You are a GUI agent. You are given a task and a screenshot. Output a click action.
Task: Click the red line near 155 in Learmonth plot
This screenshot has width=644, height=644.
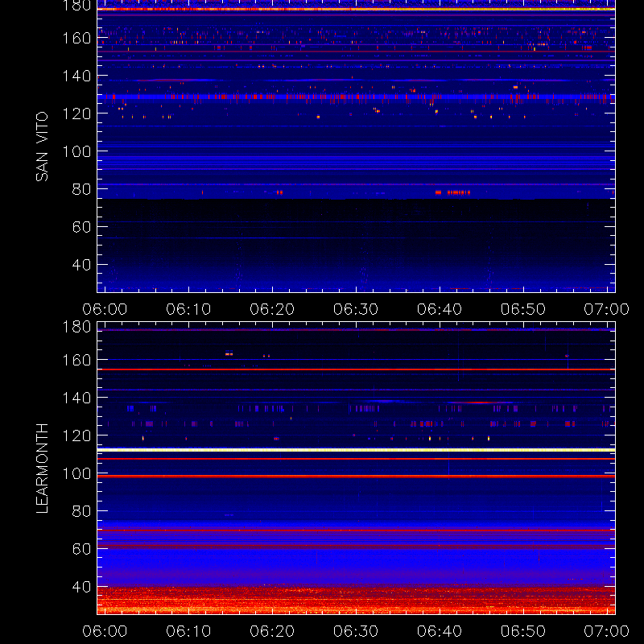coord(356,369)
